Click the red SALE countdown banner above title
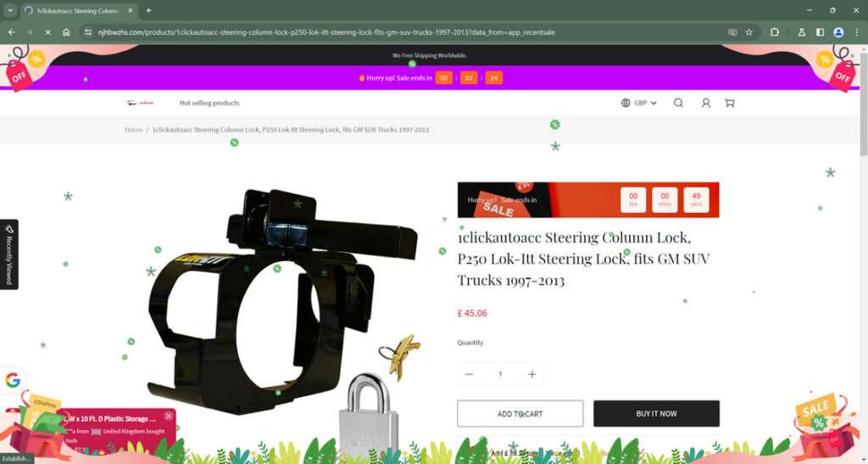The height and width of the screenshot is (464, 868). click(x=588, y=200)
